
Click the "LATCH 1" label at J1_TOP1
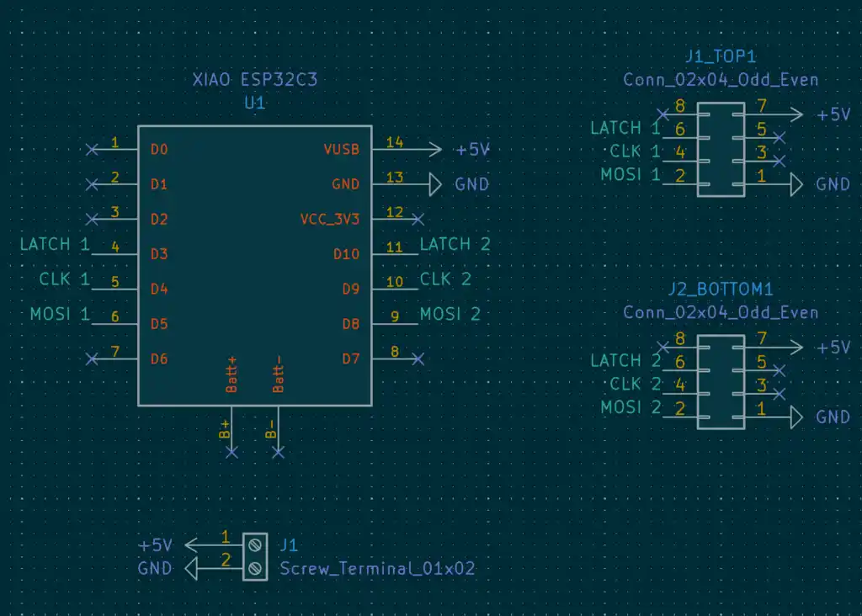(x=625, y=128)
